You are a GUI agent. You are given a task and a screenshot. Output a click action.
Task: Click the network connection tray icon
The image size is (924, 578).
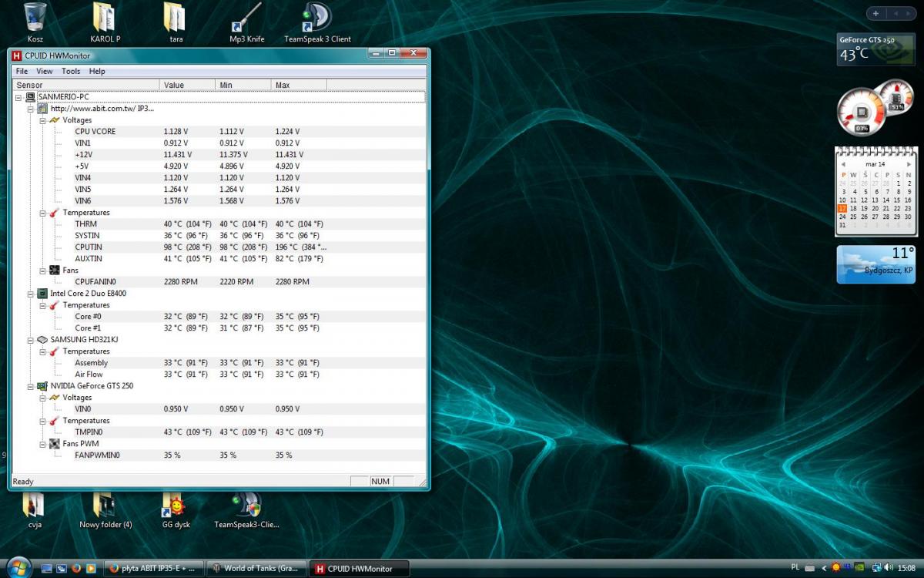pyautogui.click(x=876, y=569)
